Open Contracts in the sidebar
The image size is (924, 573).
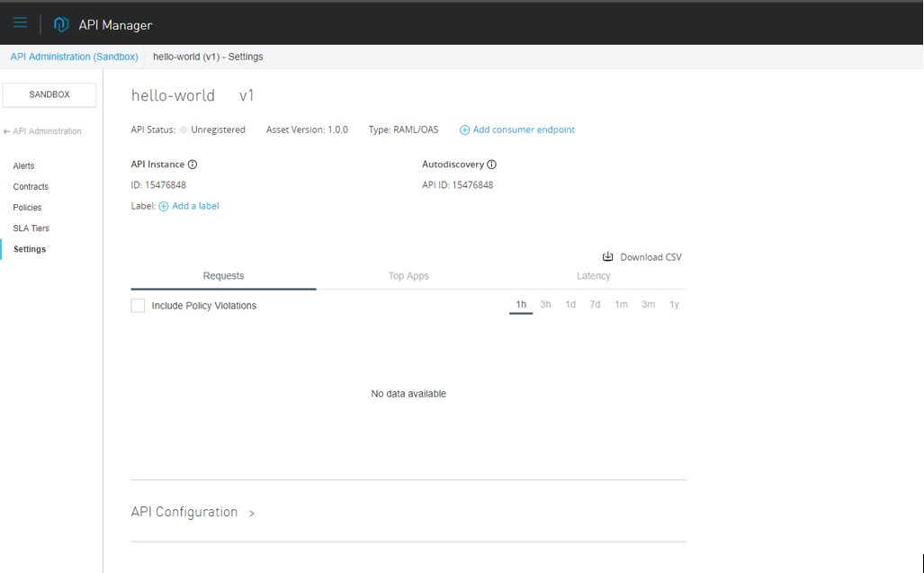click(31, 187)
